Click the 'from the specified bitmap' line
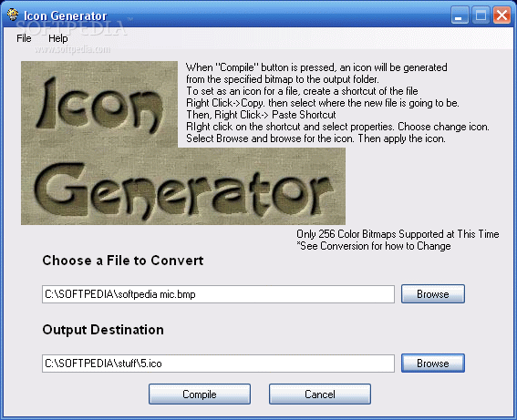Screen dimensions: 517x420 point(283,79)
